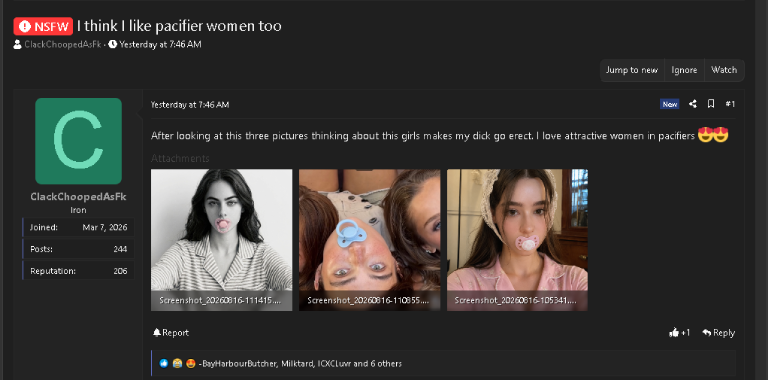
Task: Click the Iron user rank label
Action: point(78,210)
